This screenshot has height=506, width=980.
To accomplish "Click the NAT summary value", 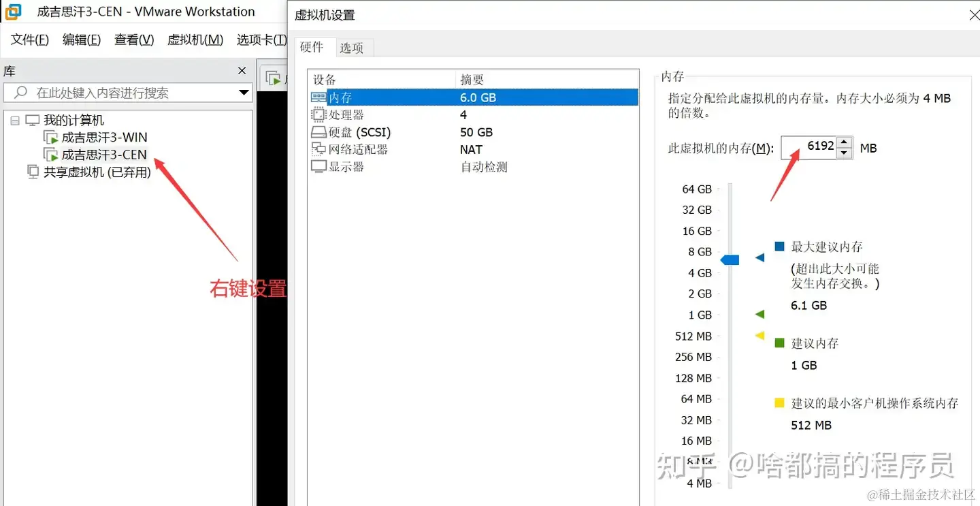I will click(471, 149).
